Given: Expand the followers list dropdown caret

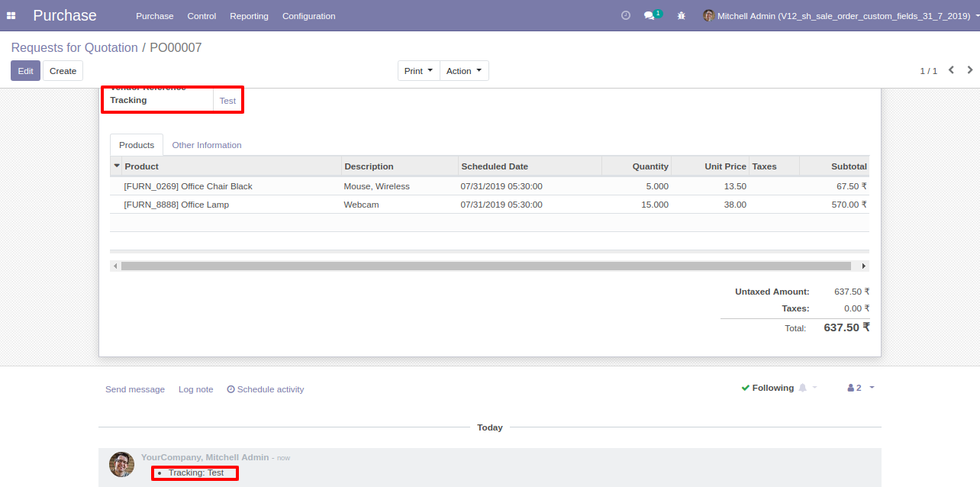Looking at the screenshot, I should 872,387.
